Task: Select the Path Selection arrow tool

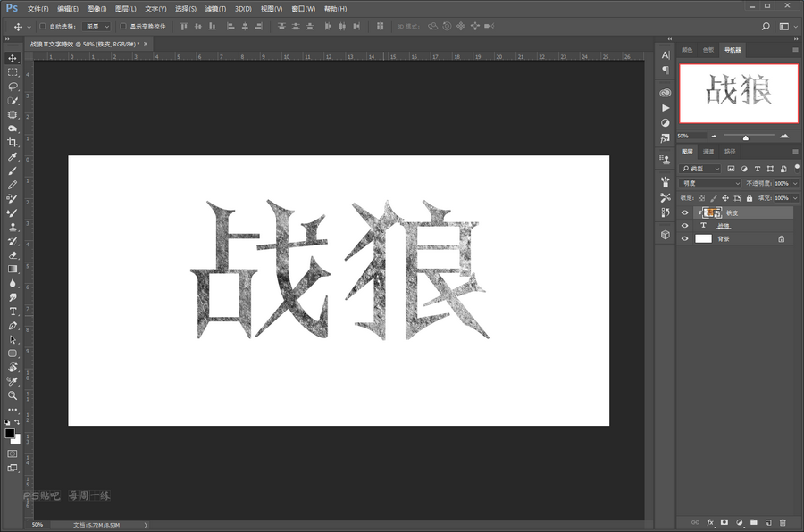Action: 13,339
